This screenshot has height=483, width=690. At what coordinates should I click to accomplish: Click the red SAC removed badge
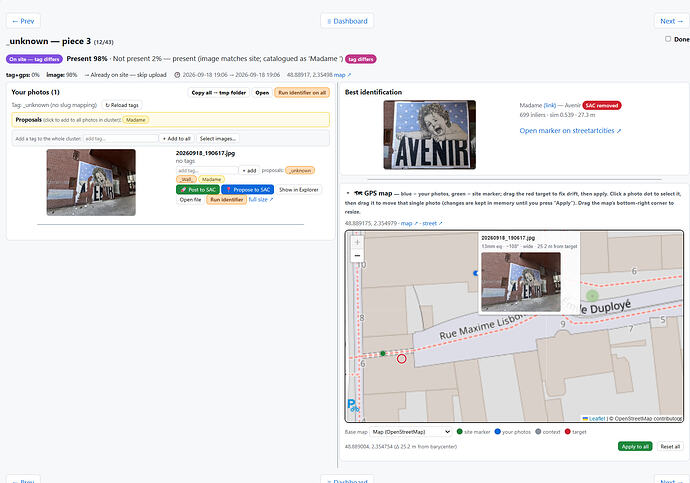pyautogui.click(x=602, y=106)
